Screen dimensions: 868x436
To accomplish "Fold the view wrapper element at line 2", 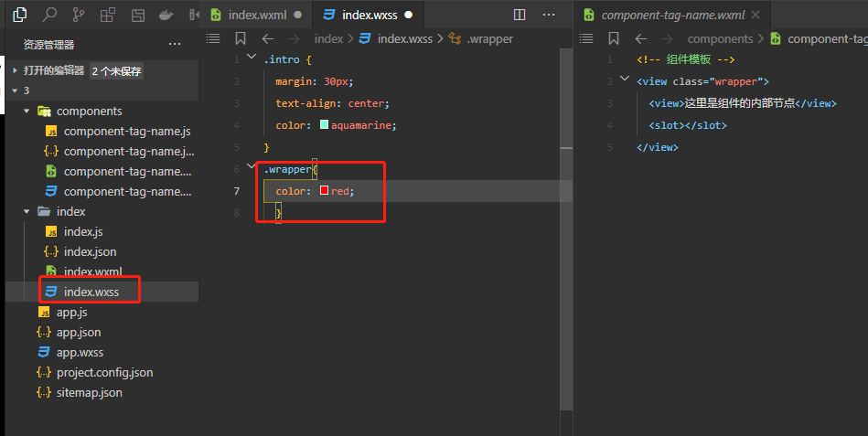I will [x=625, y=79].
